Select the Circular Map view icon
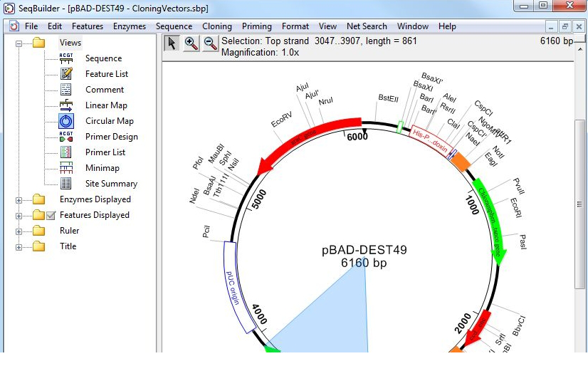The height and width of the screenshot is (366, 588). tap(66, 121)
